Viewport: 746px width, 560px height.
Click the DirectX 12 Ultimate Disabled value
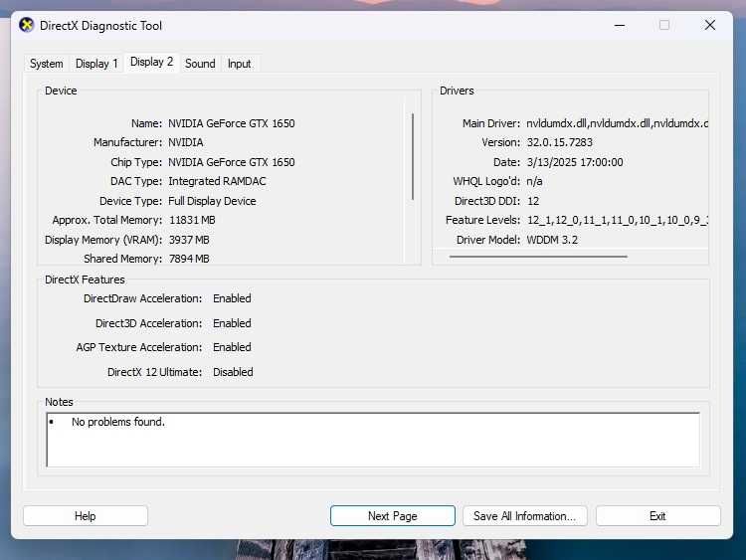[x=233, y=372]
